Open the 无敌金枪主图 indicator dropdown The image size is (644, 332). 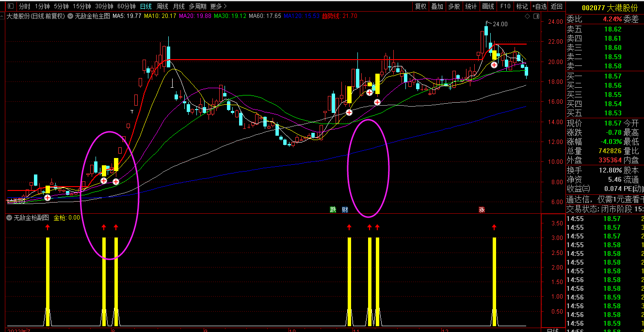pyautogui.click(x=71, y=16)
